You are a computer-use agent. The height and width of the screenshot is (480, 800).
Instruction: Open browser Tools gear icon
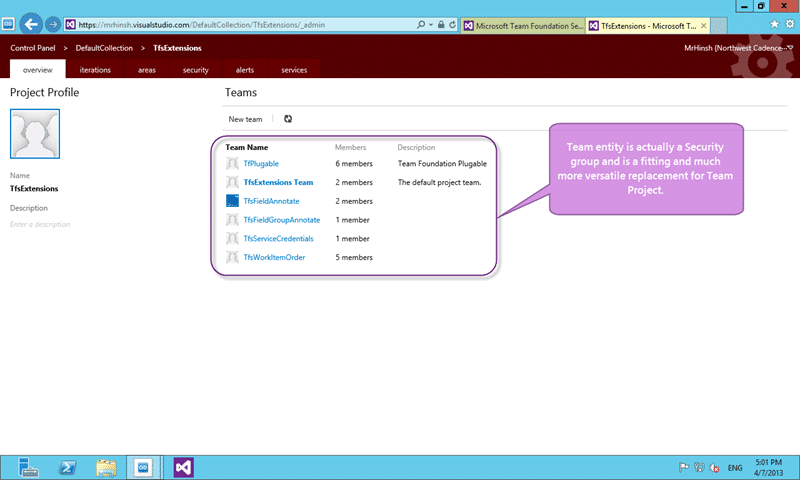tap(790, 24)
